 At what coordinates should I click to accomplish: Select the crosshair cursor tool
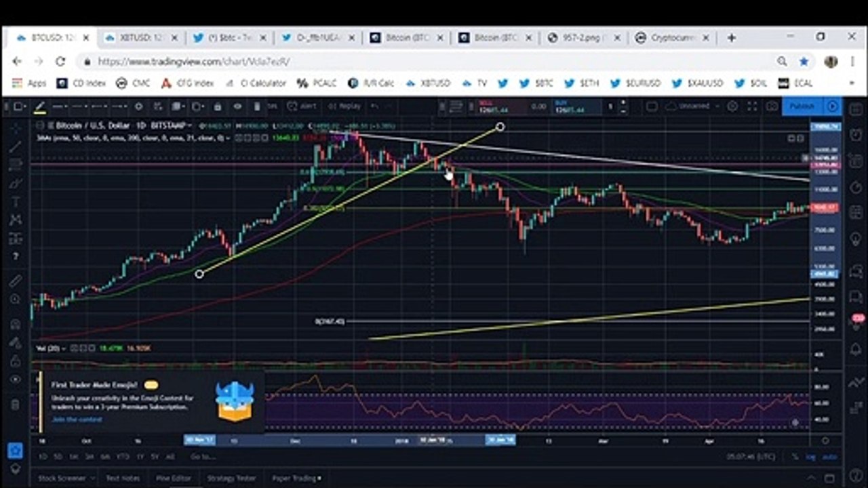point(15,127)
